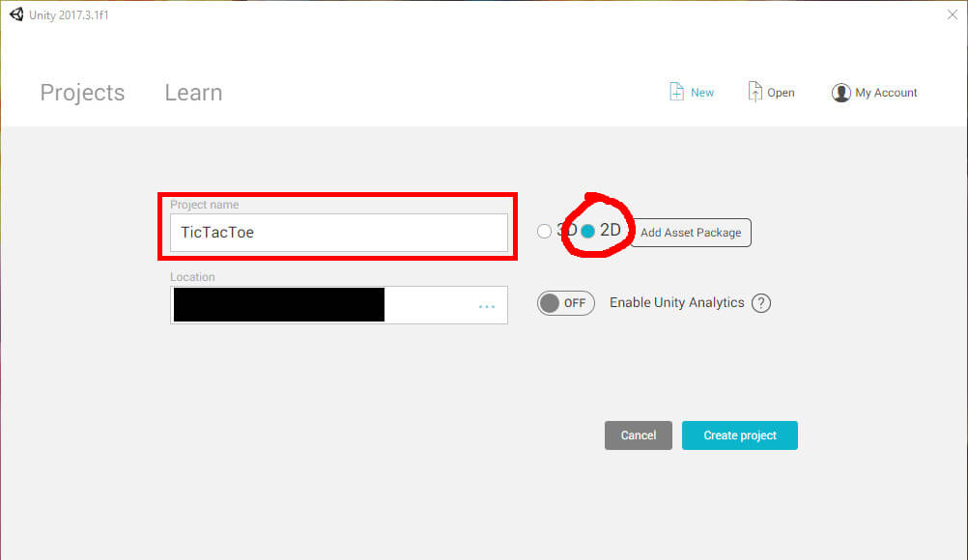Open the Unity Analytics help question mark
This screenshot has height=560, width=968.
[x=761, y=303]
